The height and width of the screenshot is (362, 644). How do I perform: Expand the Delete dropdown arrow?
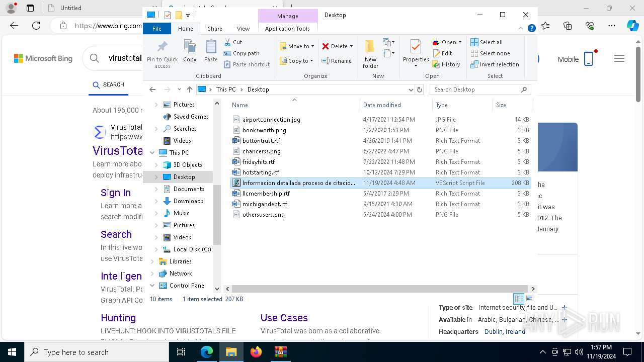(x=351, y=46)
